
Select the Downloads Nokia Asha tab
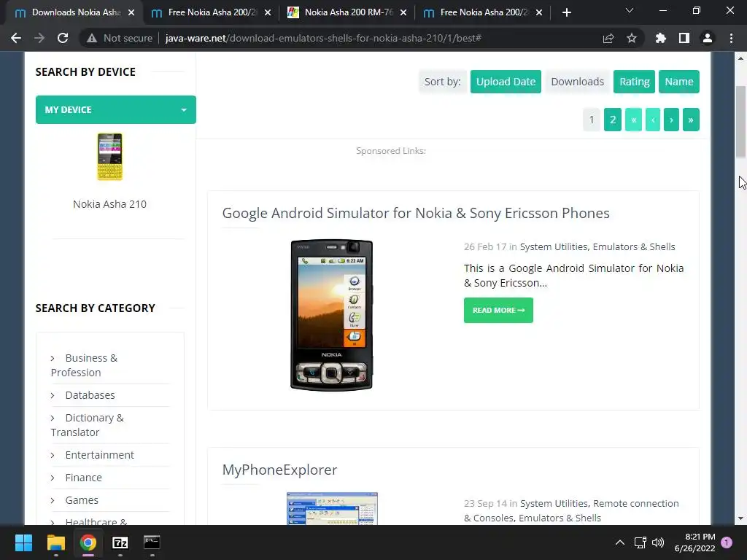(x=74, y=12)
